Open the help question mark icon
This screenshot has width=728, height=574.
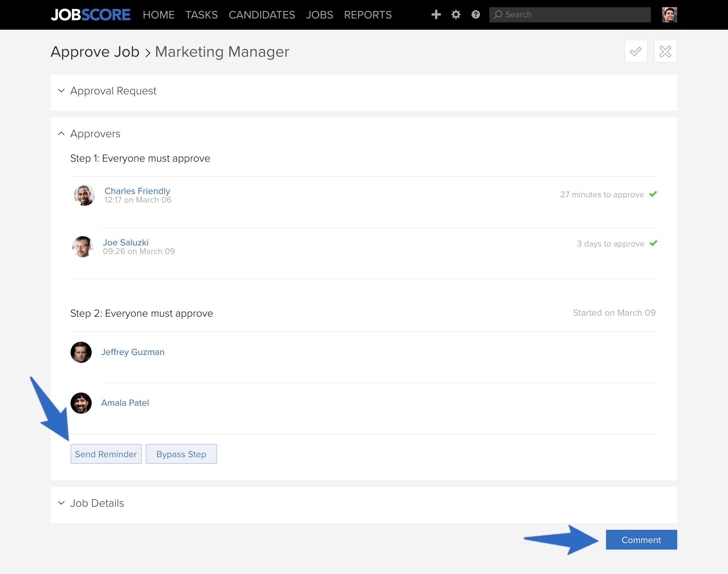(x=475, y=15)
